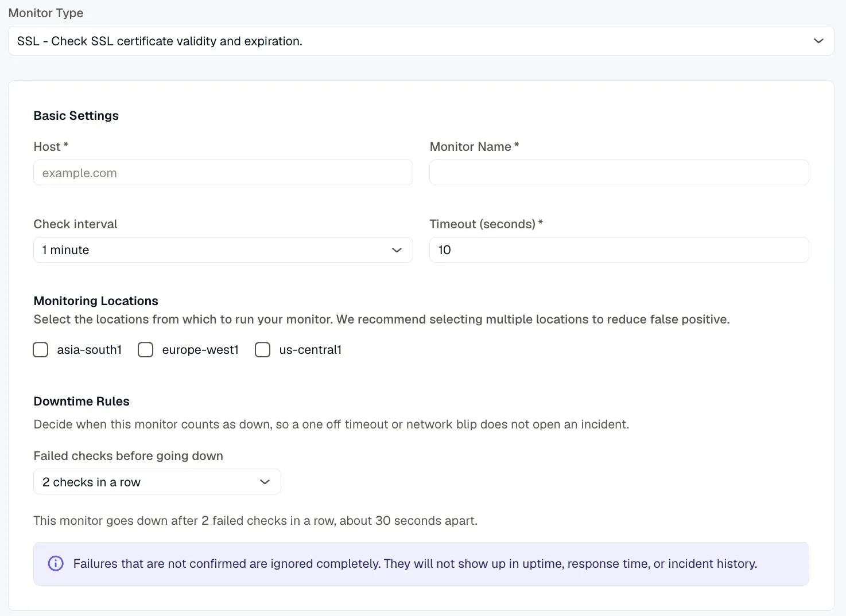The height and width of the screenshot is (616, 846).
Task: Tick the europe-west1 location checkbox
Action: click(x=146, y=350)
